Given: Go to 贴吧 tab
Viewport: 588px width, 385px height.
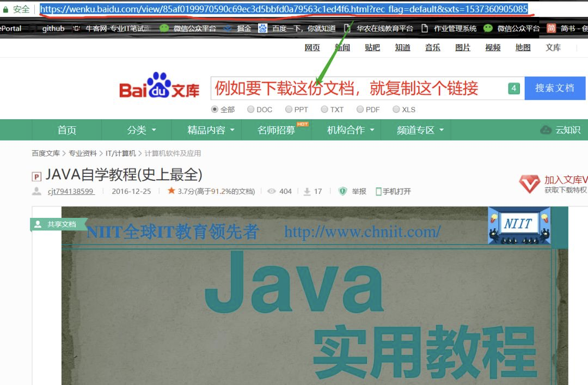Looking at the screenshot, I should click(372, 48).
